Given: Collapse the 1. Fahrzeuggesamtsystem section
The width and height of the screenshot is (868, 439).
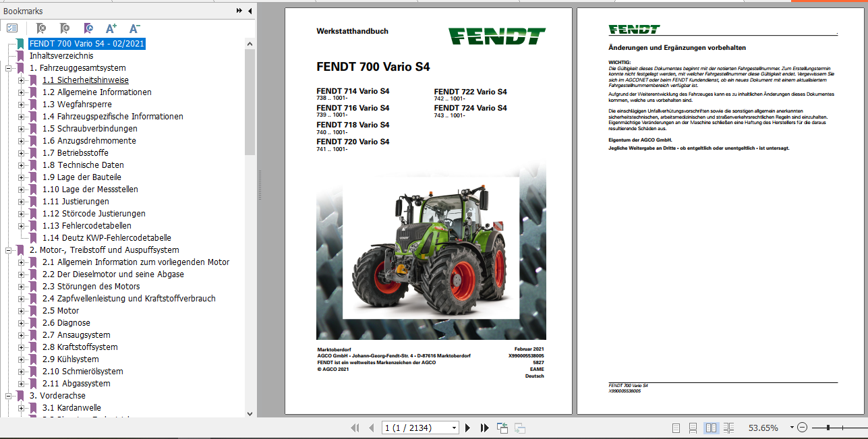Looking at the screenshot, I should (x=9, y=68).
